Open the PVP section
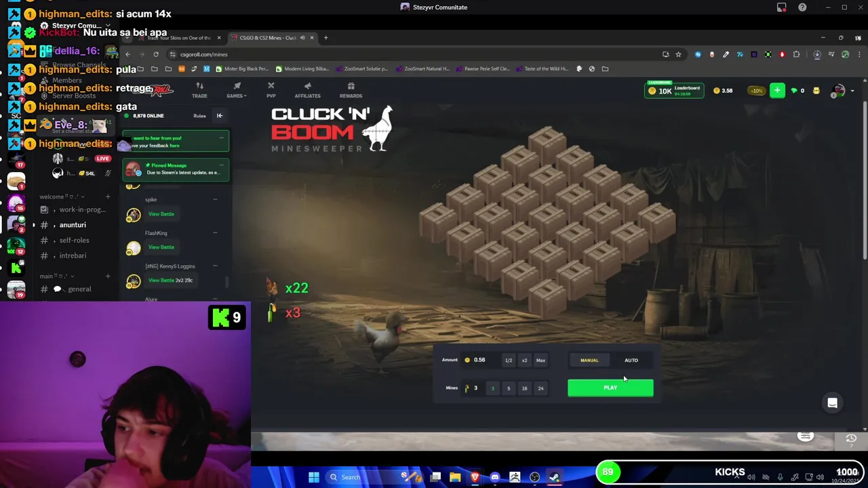The image size is (868, 488). pyautogui.click(x=271, y=90)
